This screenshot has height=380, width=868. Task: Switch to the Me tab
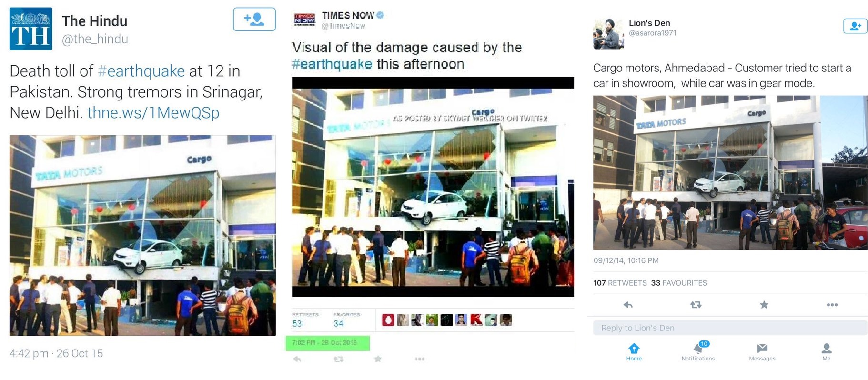tap(826, 352)
